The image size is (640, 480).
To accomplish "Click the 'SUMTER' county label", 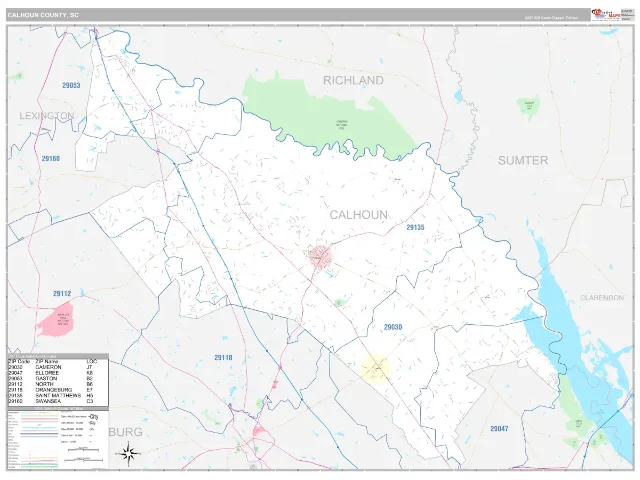I will [x=523, y=160].
